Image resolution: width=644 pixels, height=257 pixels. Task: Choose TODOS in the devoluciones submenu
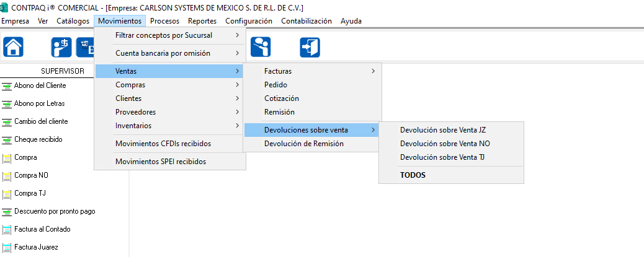pyautogui.click(x=452, y=175)
